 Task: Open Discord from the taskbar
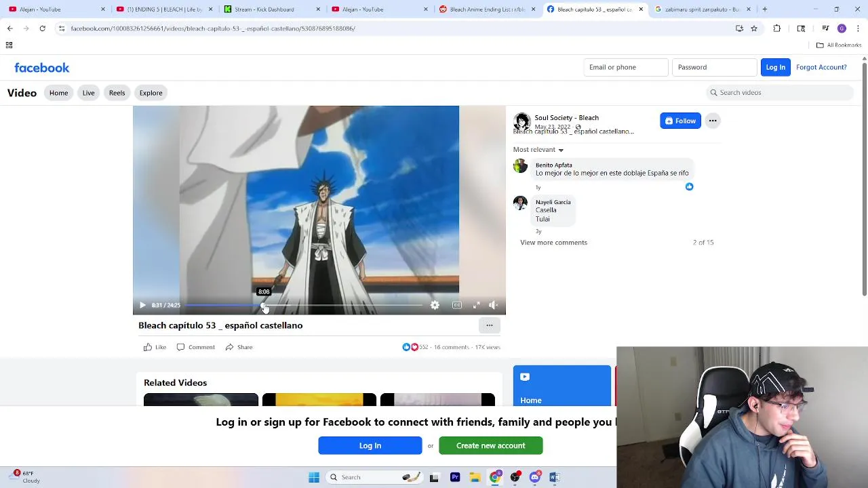[535, 477]
